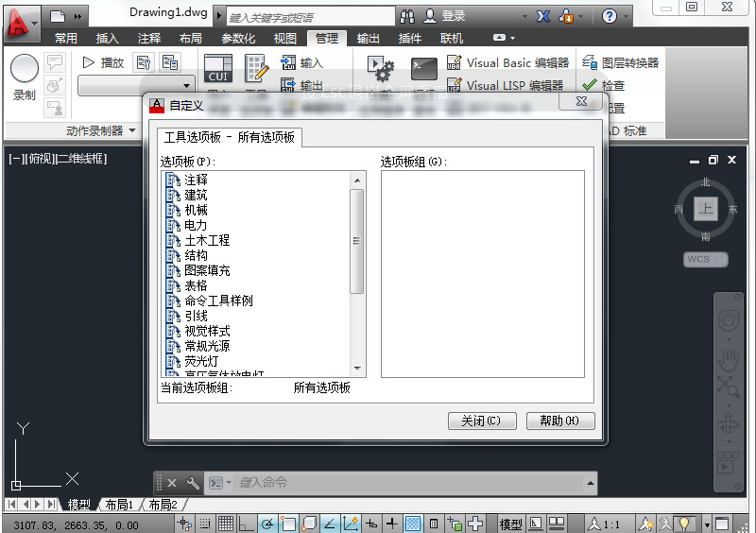Click the 输入 import customization icon

tap(301, 62)
